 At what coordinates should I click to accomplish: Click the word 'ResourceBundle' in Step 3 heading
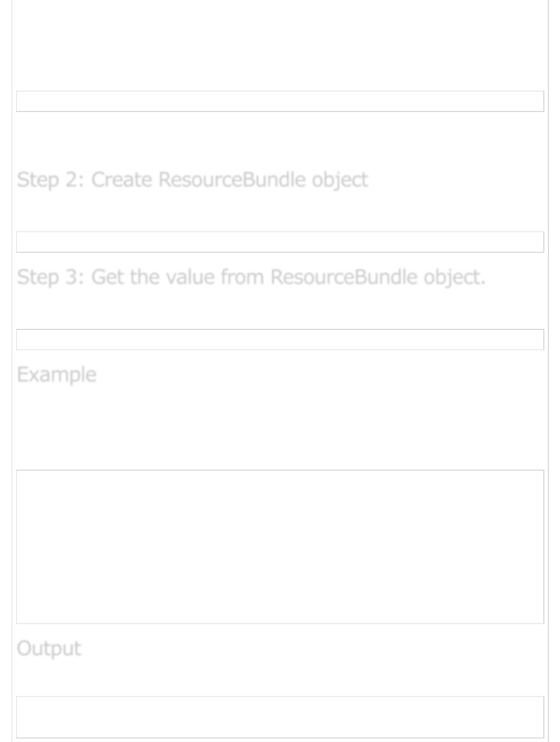click(x=344, y=277)
